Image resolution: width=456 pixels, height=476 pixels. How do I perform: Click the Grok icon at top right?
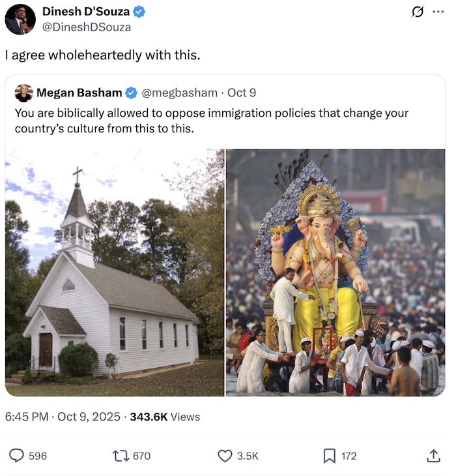coord(419,12)
